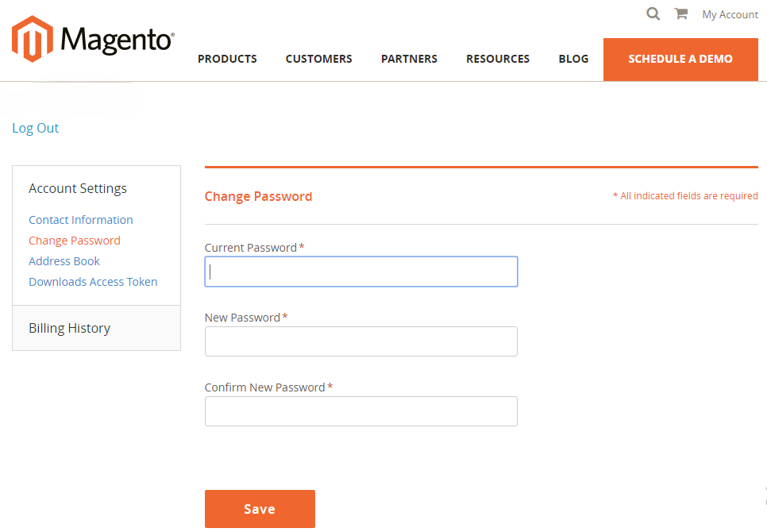767x532 pixels.
Task: Click the Save button
Action: coord(260,509)
